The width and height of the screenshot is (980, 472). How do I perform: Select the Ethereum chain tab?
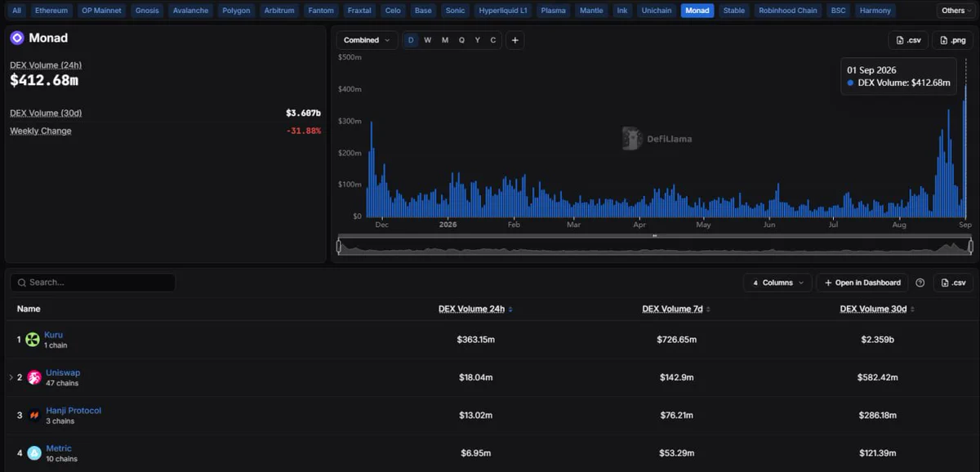tap(51, 11)
